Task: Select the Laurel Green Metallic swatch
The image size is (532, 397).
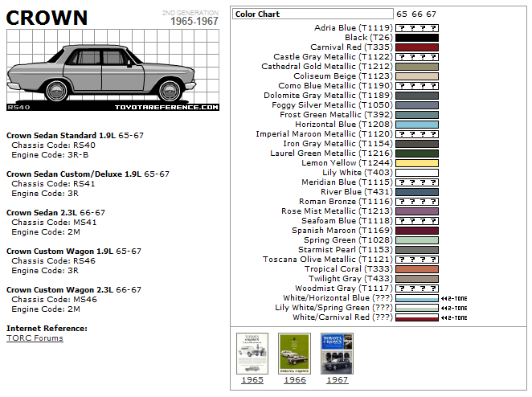Action: 417,153
